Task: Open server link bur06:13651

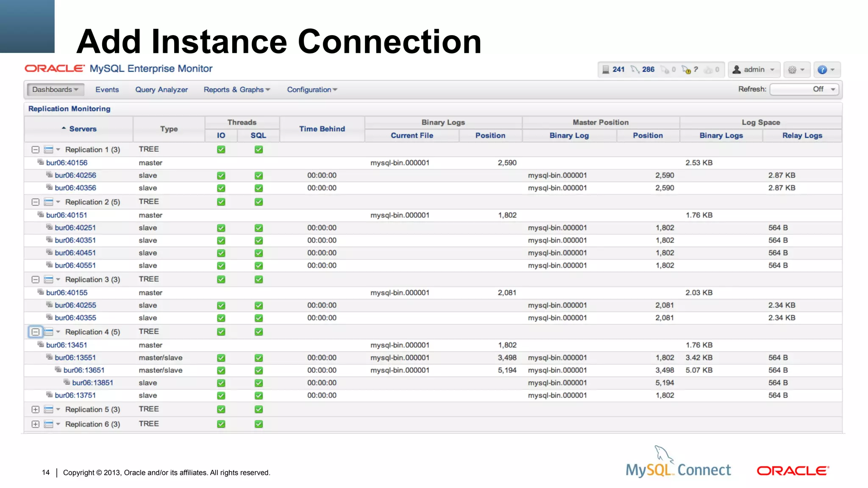Action: pos(84,370)
